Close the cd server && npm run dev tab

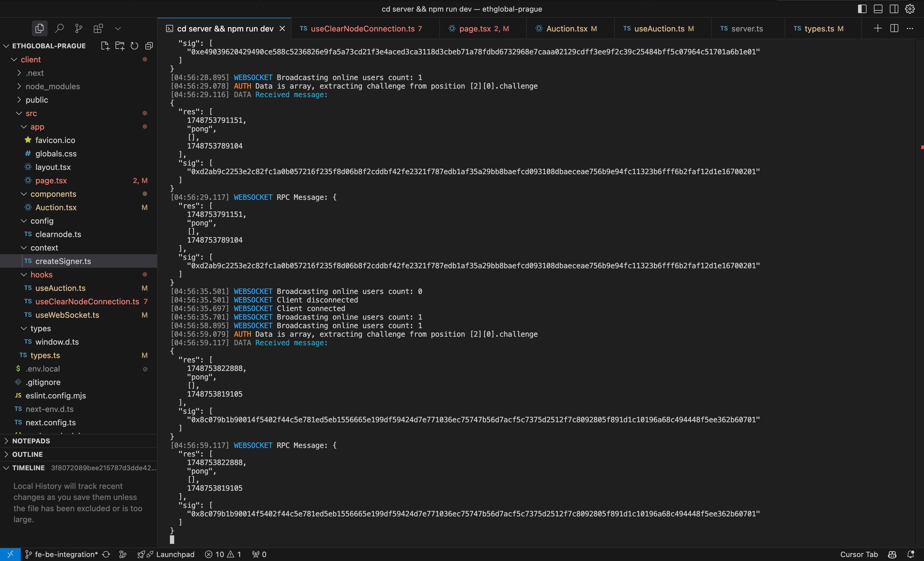click(x=282, y=28)
